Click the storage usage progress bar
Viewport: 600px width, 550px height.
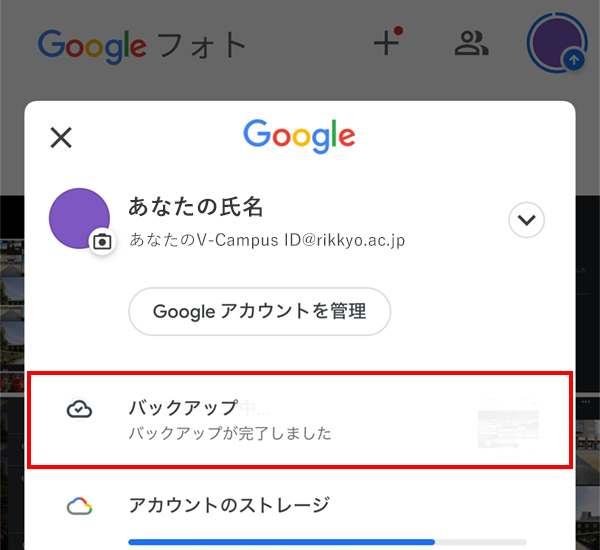tap(328, 542)
